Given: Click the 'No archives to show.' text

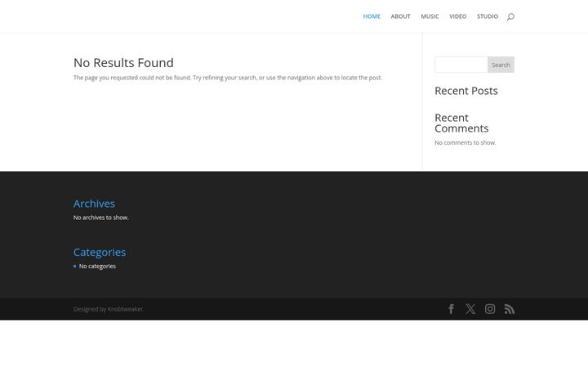Looking at the screenshot, I should (101, 218).
